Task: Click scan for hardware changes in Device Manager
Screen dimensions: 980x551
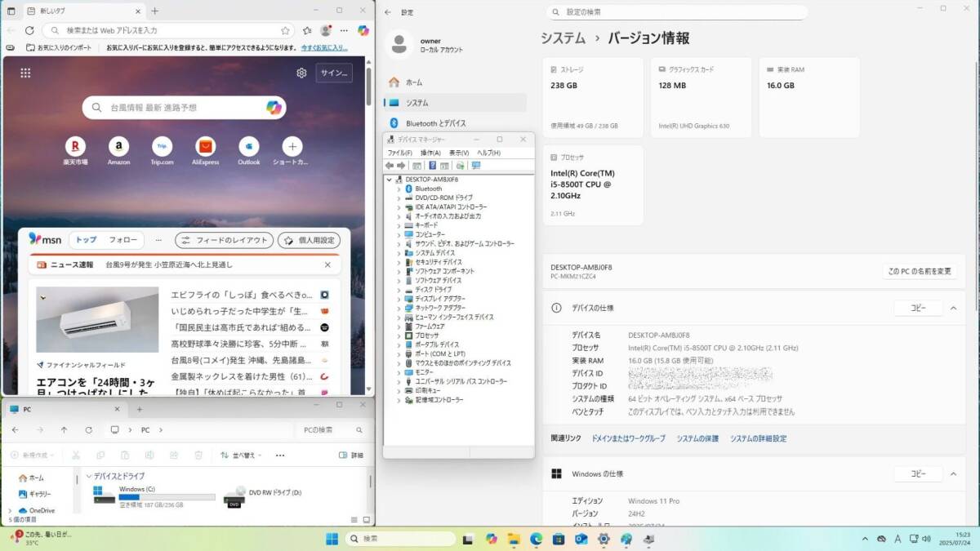Action: tap(476, 166)
